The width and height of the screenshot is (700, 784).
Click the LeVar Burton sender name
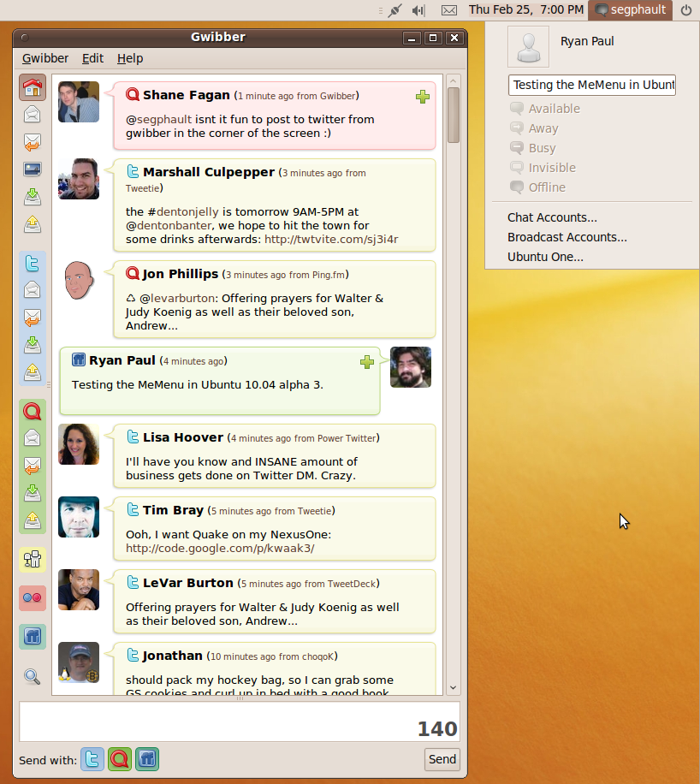(x=188, y=583)
